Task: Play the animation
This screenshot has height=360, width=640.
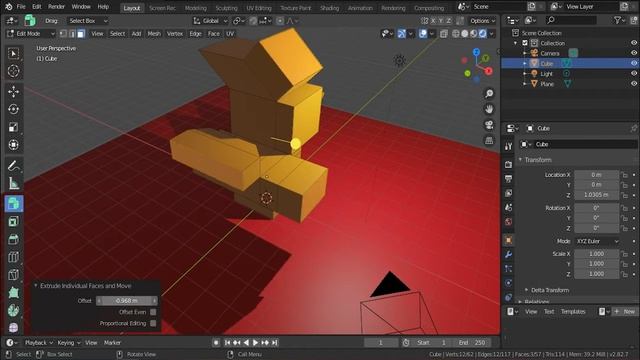Action: (256, 343)
